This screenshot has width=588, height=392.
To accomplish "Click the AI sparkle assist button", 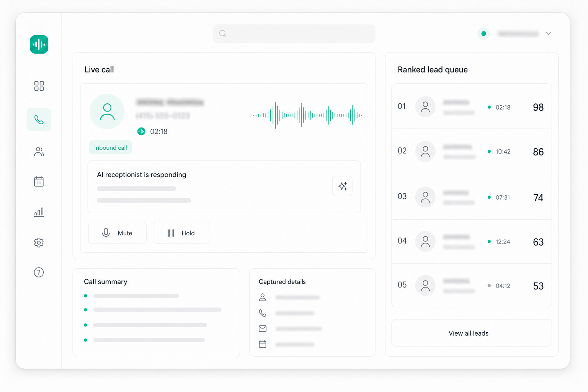I will pyautogui.click(x=343, y=186).
